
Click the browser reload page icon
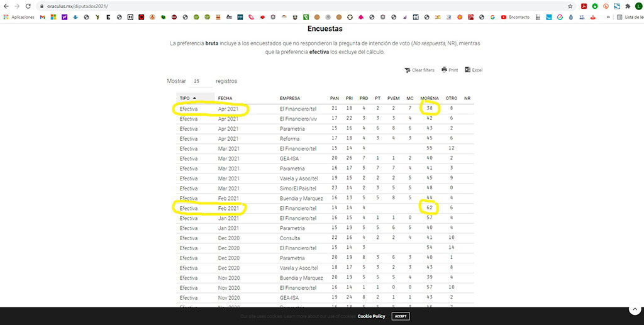(28, 6)
